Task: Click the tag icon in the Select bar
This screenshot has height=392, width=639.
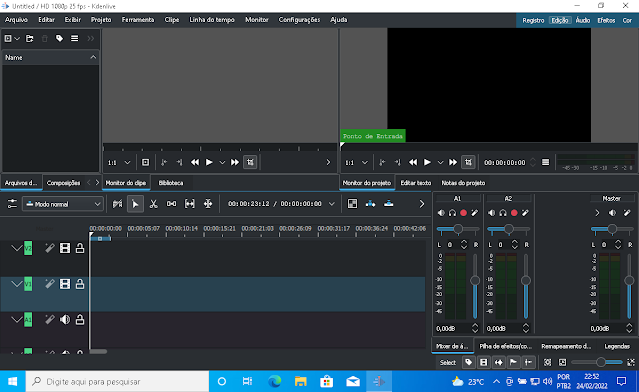Action: click(469, 362)
